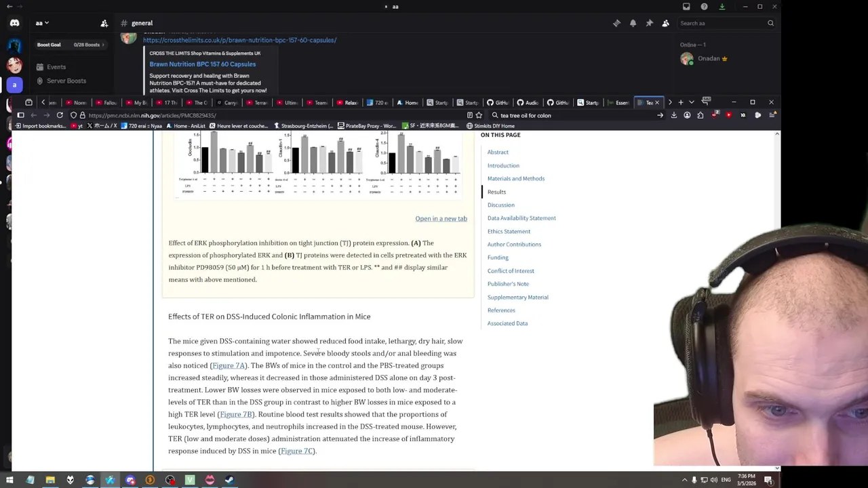Switch to the Relaxi YouTube tab

tap(348, 102)
